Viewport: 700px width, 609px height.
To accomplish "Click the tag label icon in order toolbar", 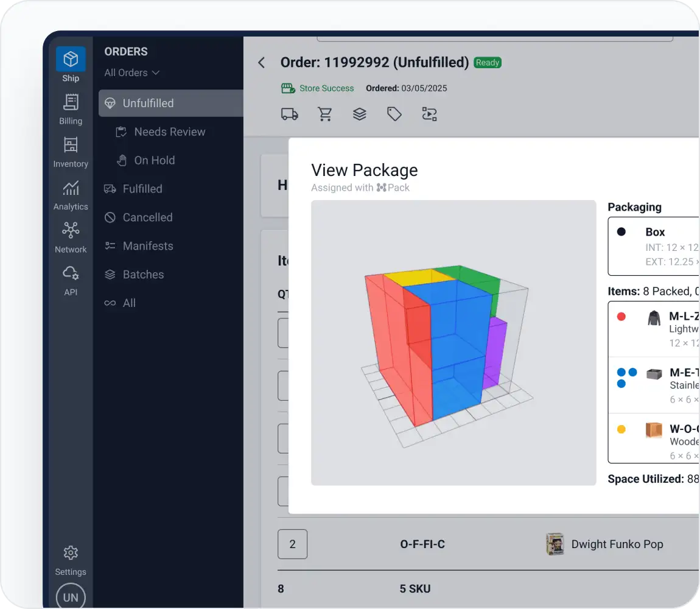I will 394,114.
